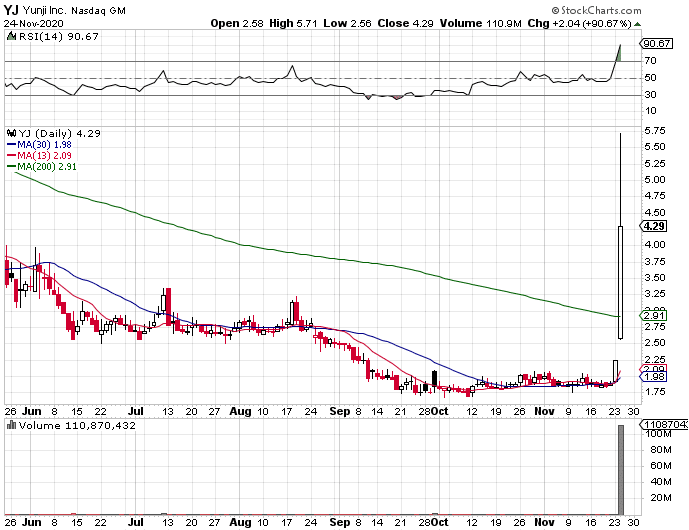Click the Close 4.29 value in header
Image resolution: width=689 pixels, height=530 pixels.
[406, 23]
